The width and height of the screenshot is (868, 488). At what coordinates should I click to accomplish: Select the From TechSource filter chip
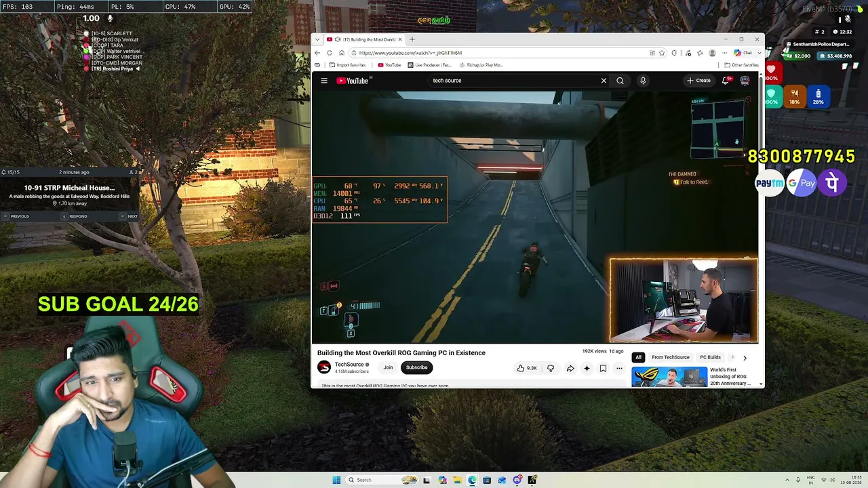[671, 357]
